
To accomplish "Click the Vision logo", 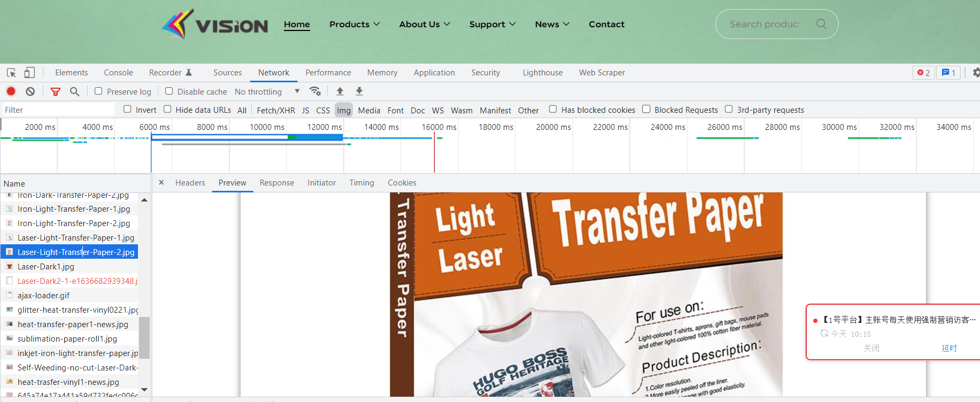I will 215,24.
